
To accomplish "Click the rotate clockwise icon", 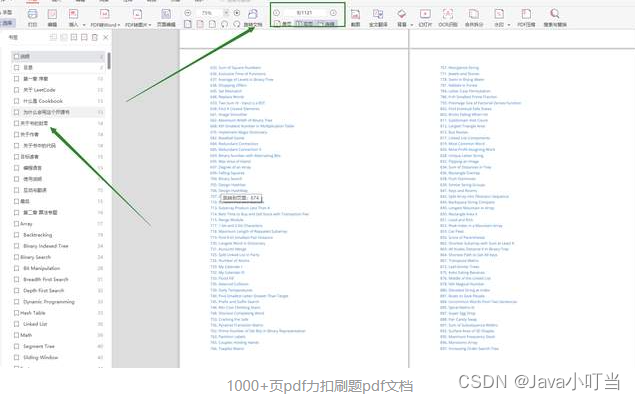I will 237,24.
